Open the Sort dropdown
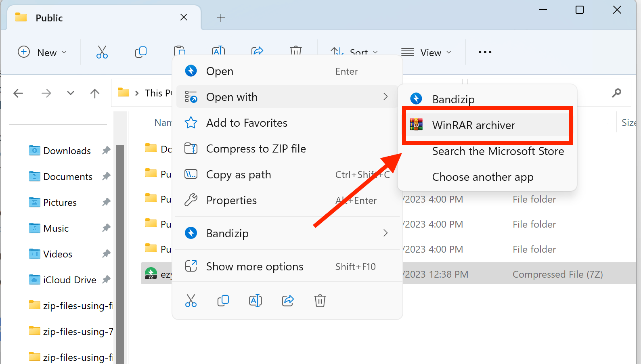 click(x=354, y=52)
